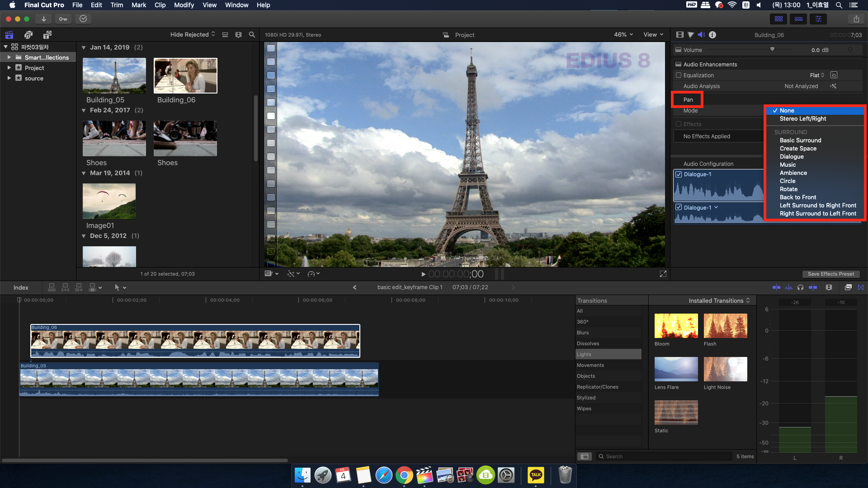
Task: Adjust the Volume slider handle
Action: click(x=772, y=49)
